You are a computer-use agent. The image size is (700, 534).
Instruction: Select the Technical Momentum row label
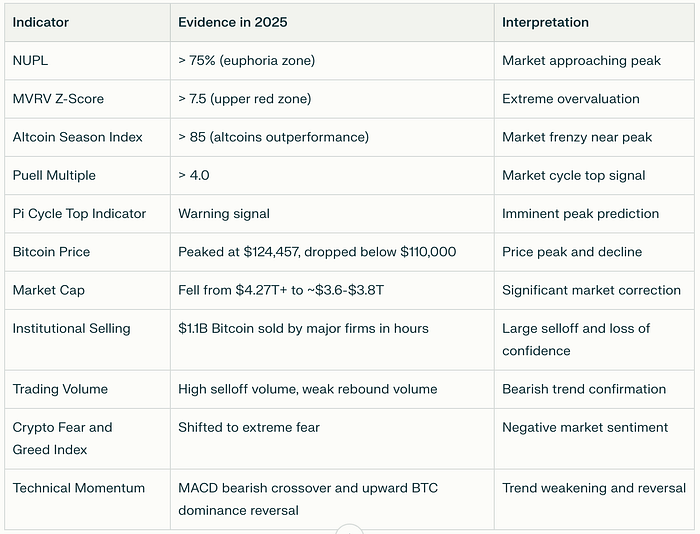[78, 488]
